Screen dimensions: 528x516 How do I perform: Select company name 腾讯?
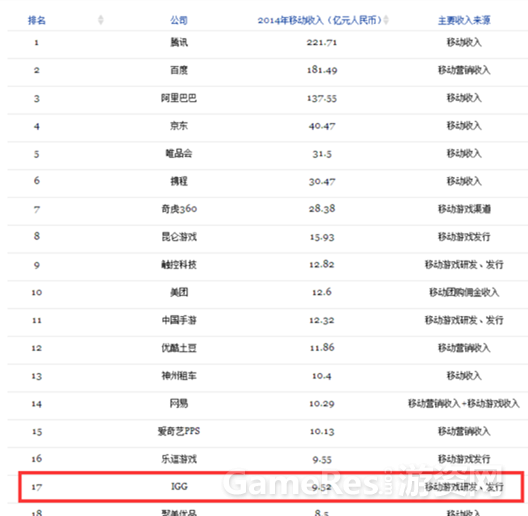click(x=179, y=42)
